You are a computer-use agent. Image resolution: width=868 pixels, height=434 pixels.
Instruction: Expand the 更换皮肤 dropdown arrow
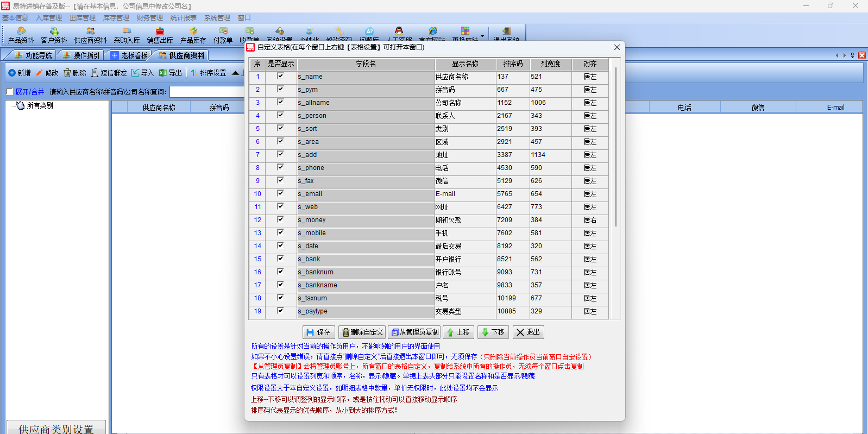[x=482, y=36]
